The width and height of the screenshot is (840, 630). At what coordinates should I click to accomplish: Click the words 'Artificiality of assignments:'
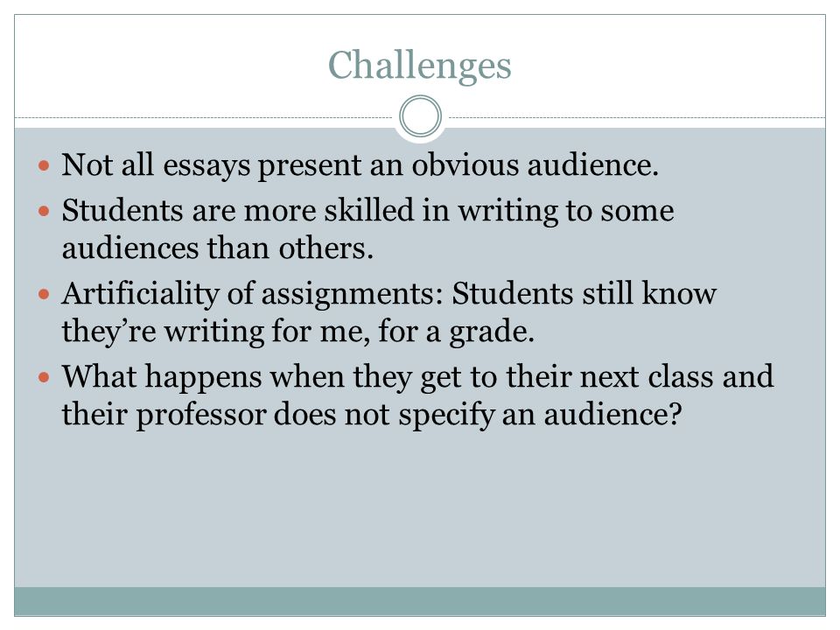click(x=252, y=294)
